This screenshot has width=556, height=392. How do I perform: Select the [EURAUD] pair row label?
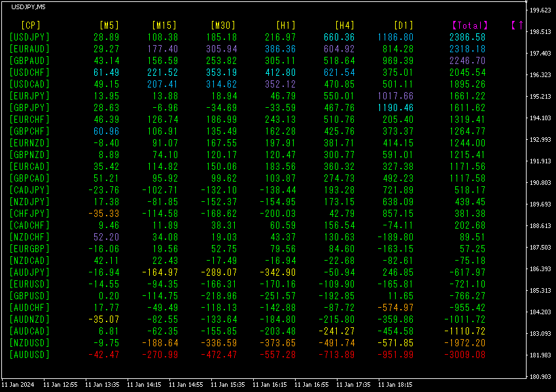[29, 48]
